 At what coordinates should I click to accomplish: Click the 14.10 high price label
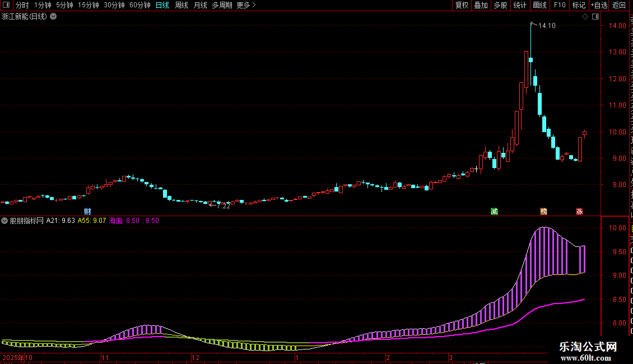547,26
